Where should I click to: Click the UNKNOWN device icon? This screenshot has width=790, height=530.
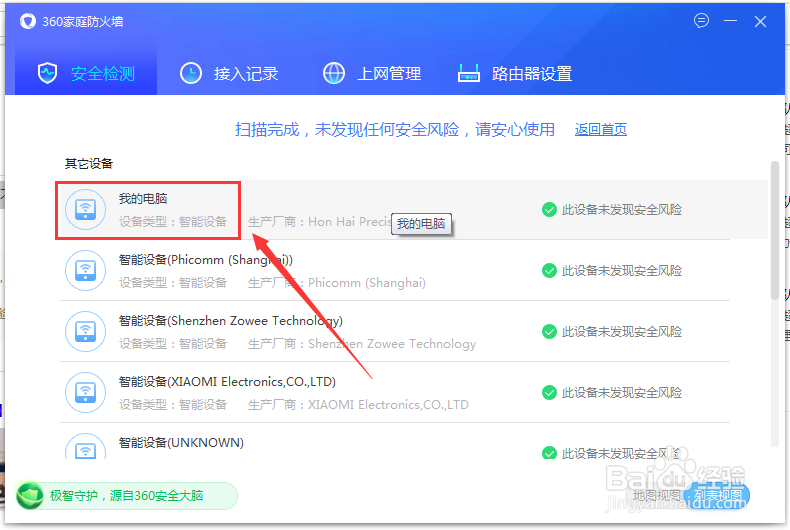(x=86, y=446)
